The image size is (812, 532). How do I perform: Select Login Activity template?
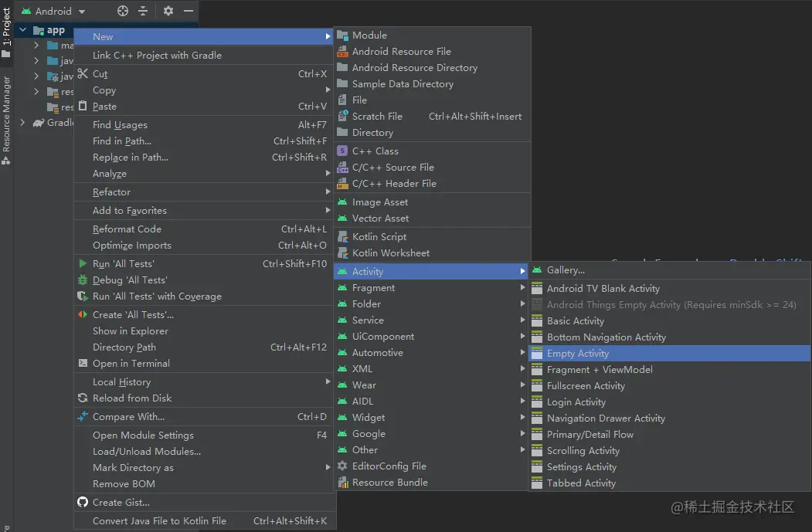[x=670, y=402]
